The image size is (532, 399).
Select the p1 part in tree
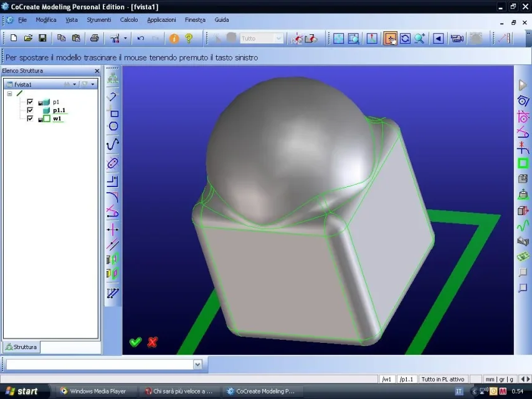(56, 102)
